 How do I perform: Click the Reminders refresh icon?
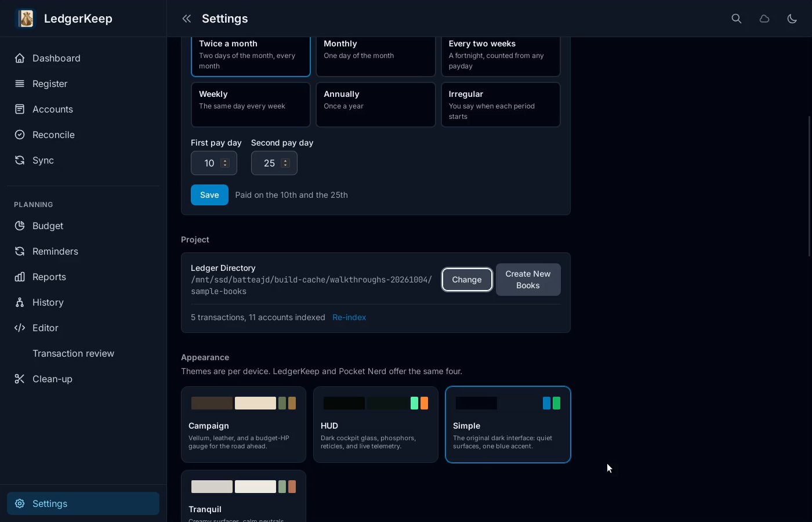[x=20, y=251]
